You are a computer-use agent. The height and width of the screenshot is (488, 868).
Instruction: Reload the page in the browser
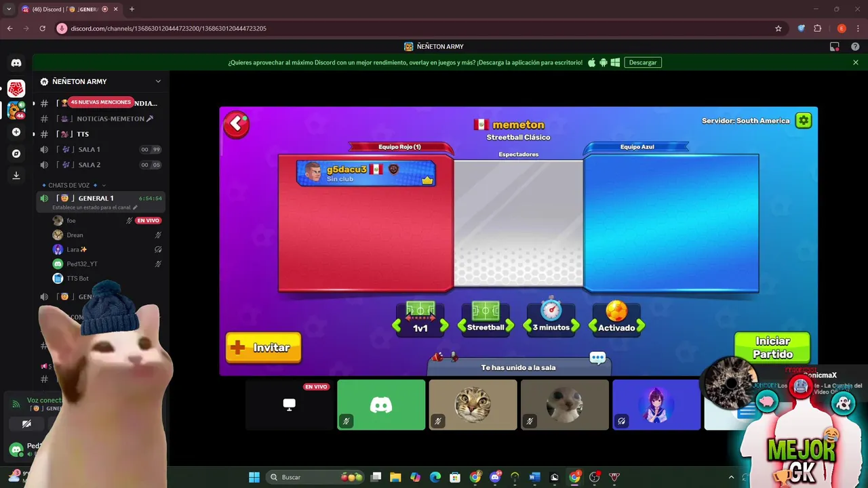42,28
